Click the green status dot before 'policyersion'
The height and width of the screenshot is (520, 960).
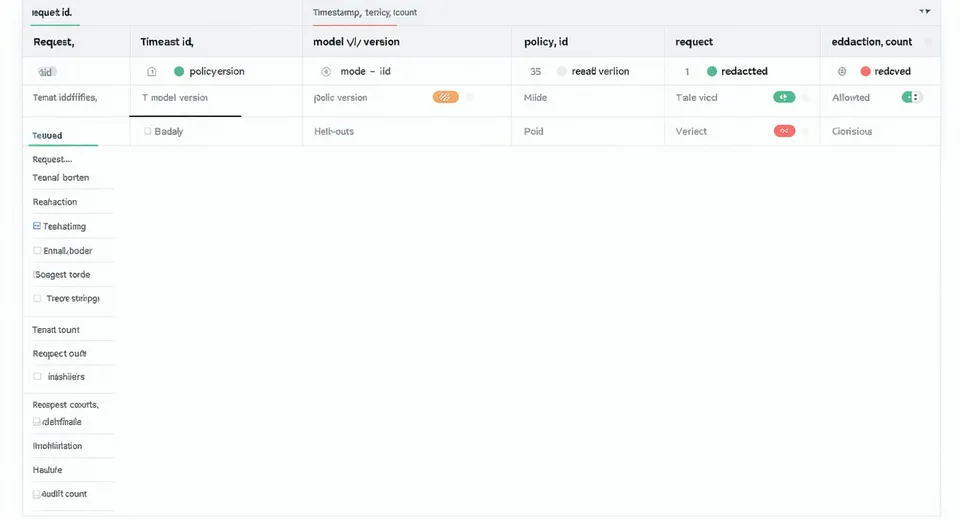(179, 71)
